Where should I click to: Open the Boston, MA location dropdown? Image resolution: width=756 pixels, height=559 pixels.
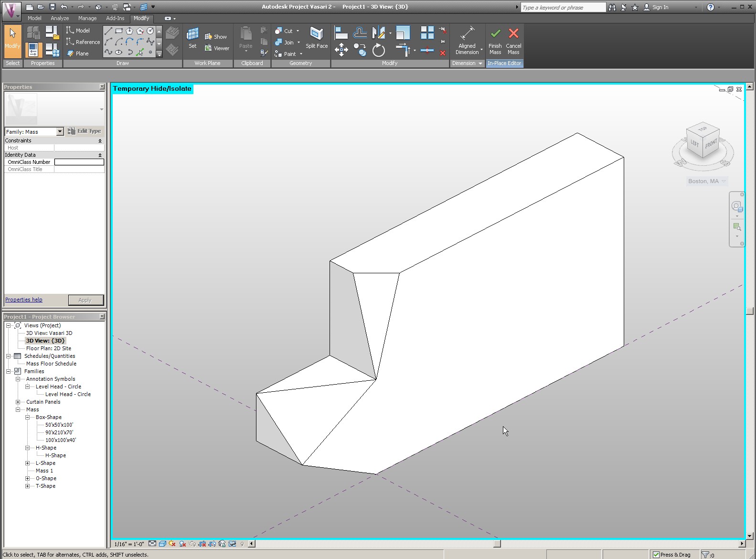coord(724,181)
